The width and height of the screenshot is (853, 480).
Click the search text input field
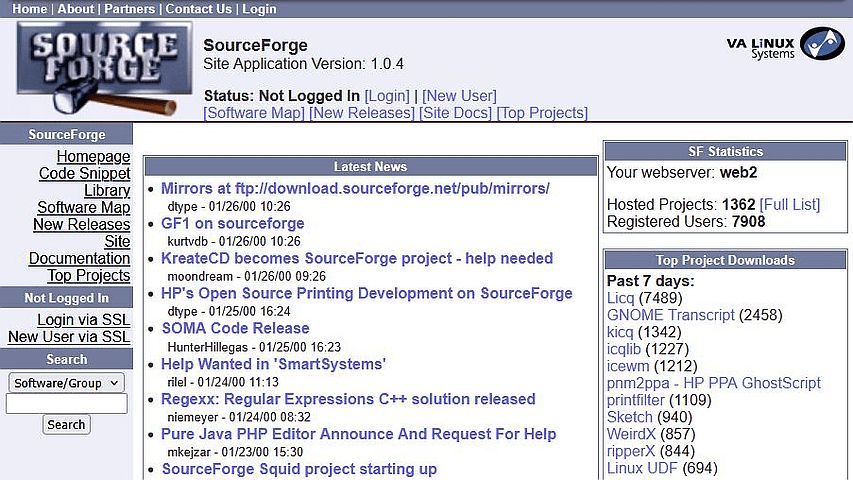(x=66, y=404)
